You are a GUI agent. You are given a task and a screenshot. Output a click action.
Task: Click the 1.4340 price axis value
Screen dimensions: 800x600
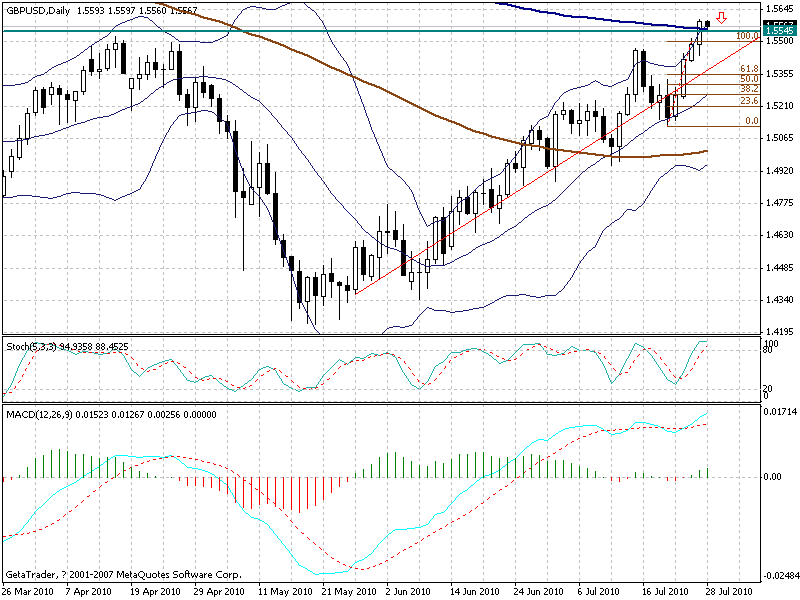tap(779, 300)
